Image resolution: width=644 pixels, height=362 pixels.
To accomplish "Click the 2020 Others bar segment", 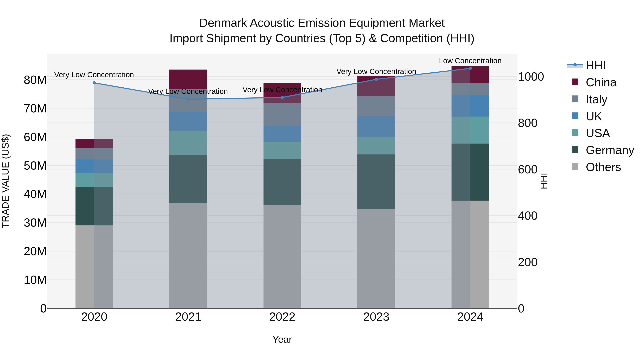I will click(94, 267).
